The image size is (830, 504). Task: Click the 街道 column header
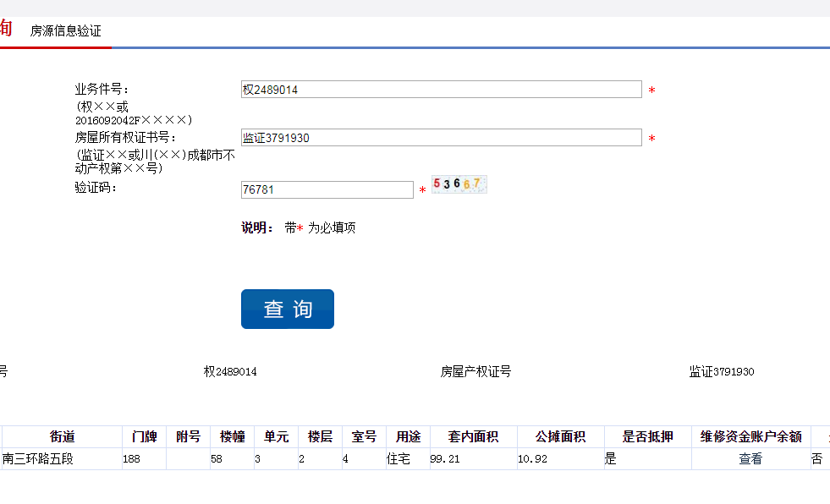(62, 437)
